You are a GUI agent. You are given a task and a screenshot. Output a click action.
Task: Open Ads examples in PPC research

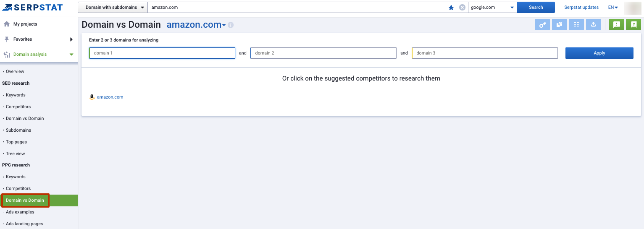point(20,212)
